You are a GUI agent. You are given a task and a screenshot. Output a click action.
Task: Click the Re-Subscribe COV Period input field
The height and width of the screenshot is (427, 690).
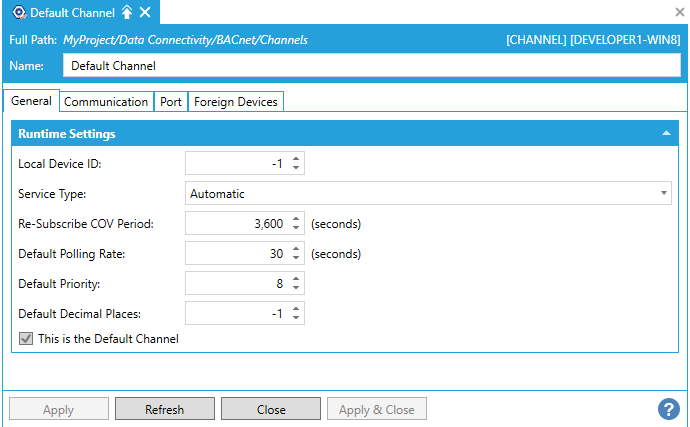[x=237, y=224]
